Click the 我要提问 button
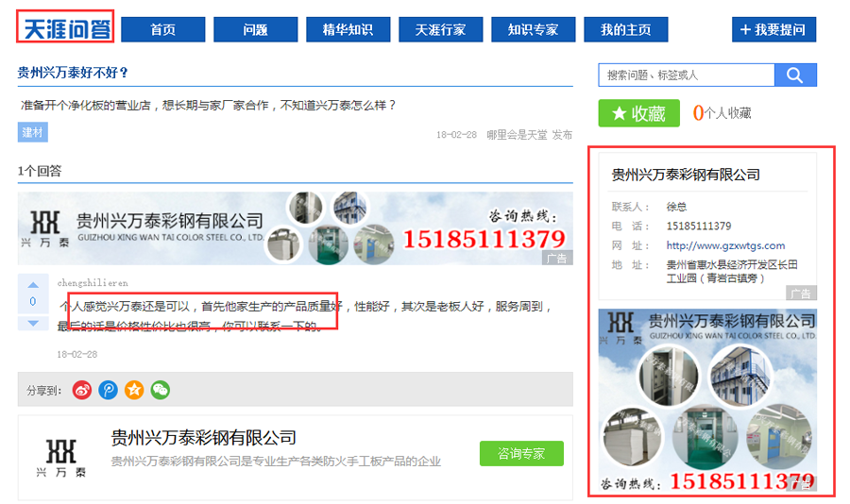The width and height of the screenshot is (850, 504). [773, 29]
